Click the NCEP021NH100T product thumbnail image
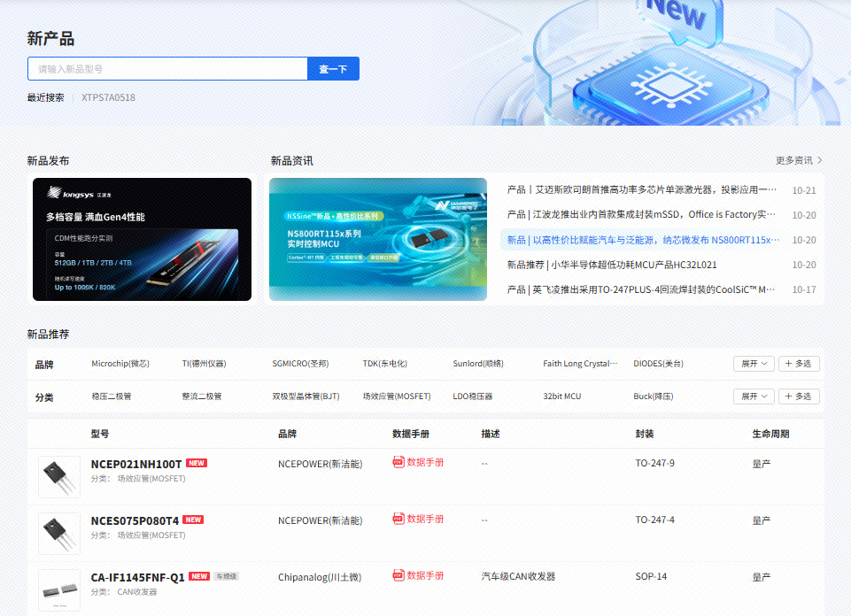851x616 pixels. click(x=59, y=476)
